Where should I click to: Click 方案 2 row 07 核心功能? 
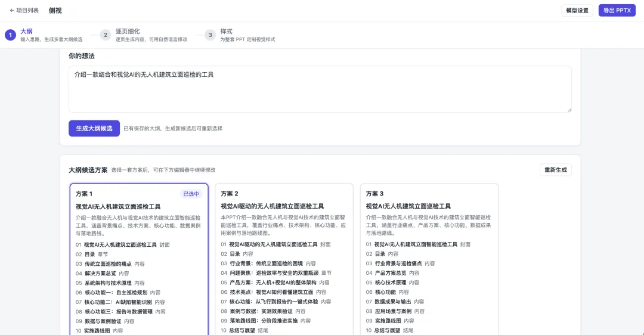[276, 302]
